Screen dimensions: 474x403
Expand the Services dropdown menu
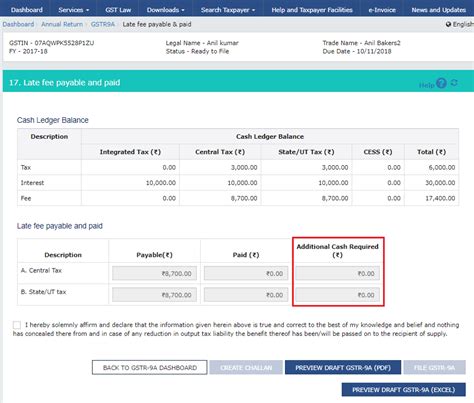point(74,10)
